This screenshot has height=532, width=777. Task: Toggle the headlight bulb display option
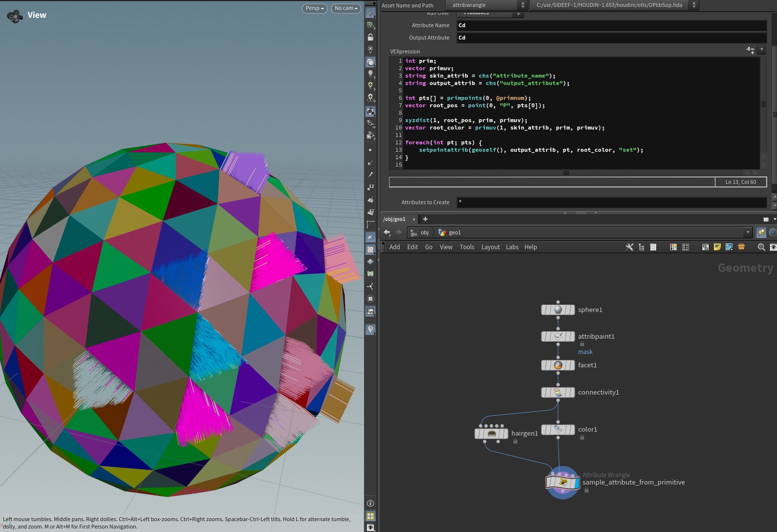click(x=370, y=74)
